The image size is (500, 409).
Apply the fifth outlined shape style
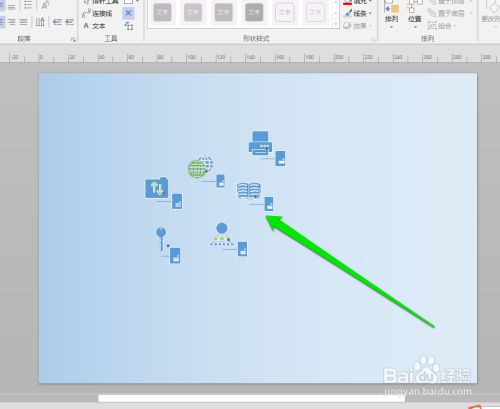[x=284, y=13]
